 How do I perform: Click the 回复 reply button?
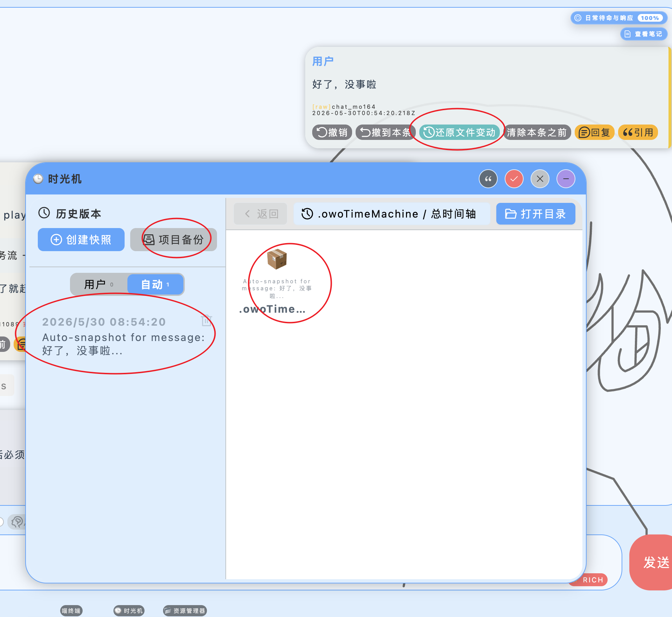[x=594, y=132]
